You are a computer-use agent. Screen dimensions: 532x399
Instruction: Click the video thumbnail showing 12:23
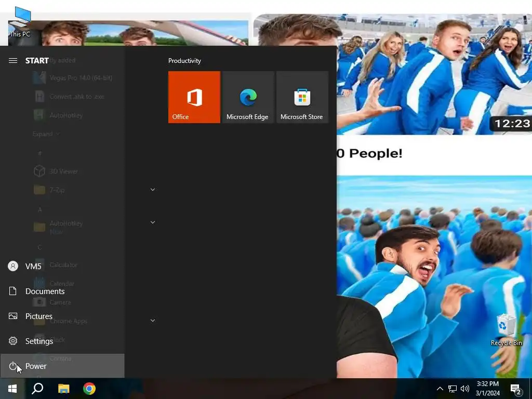coord(434,74)
